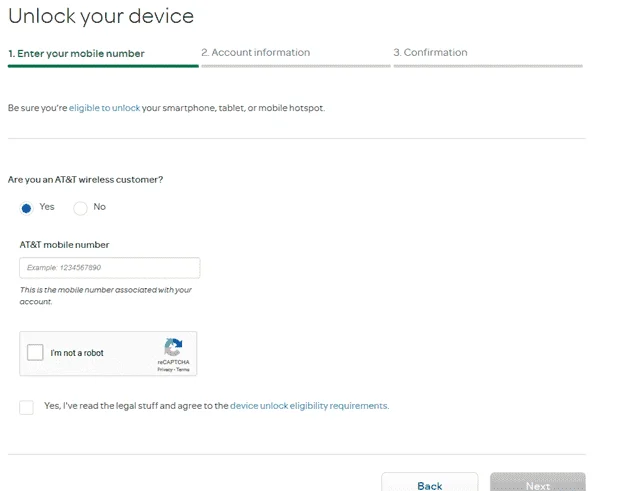The height and width of the screenshot is (491, 624).
Task: Tick the legal stuff agreement checkbox
Action: 26,407
